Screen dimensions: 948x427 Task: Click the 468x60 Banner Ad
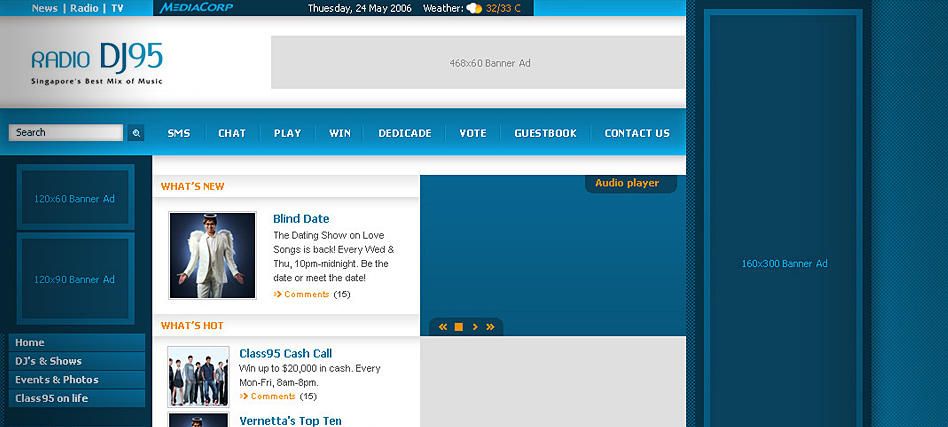coord(478,62)
